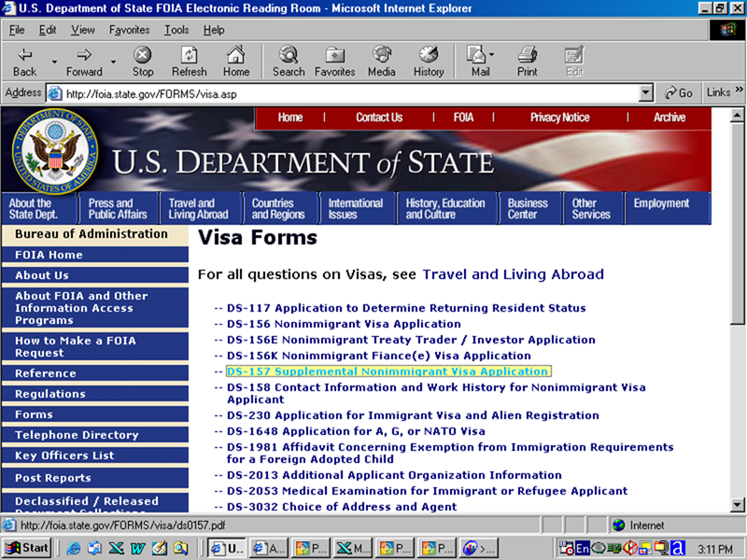Stop loading with the Stop button

143,62
